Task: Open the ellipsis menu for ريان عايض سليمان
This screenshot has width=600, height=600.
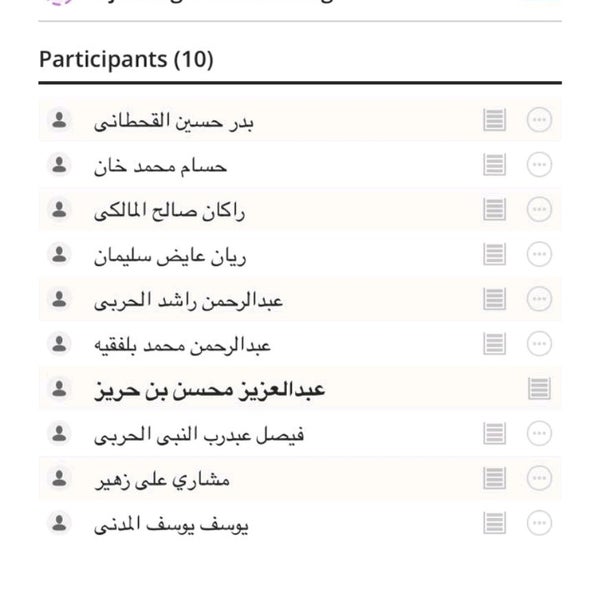Action: tap(539, 254)
